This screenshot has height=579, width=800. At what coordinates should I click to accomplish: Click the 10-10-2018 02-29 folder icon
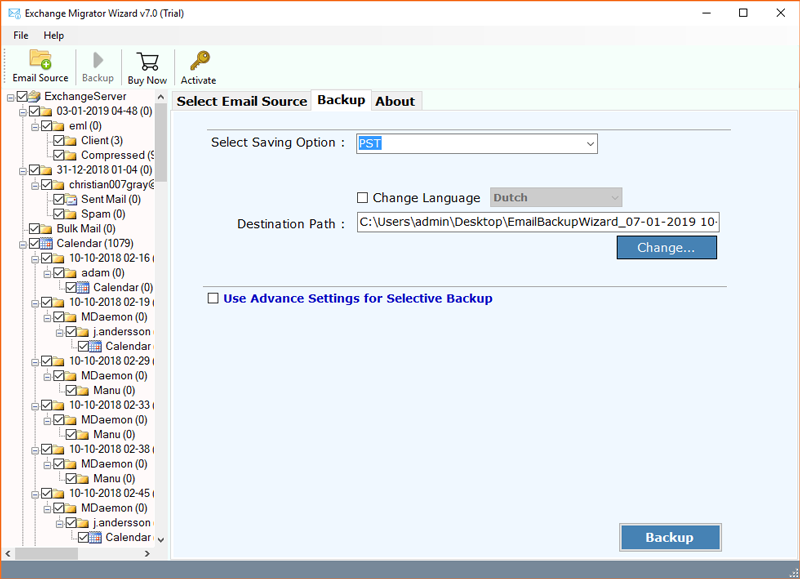[x=59, y=361]
